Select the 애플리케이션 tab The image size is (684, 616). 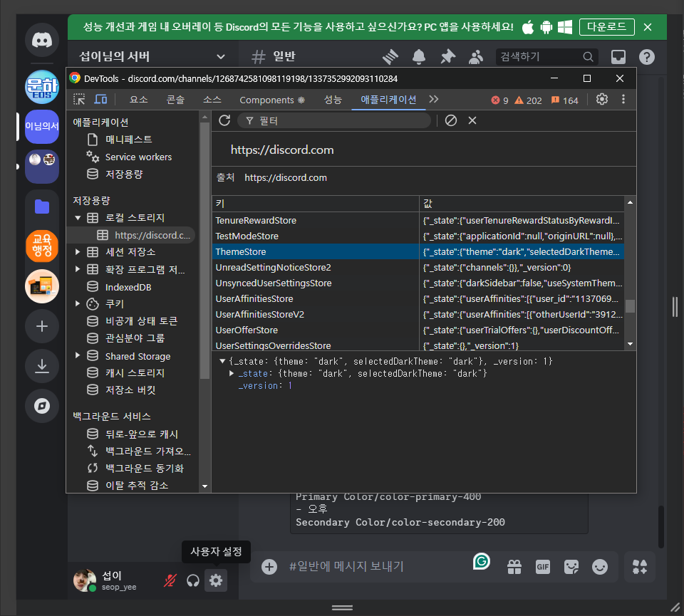tap(388, 100)
